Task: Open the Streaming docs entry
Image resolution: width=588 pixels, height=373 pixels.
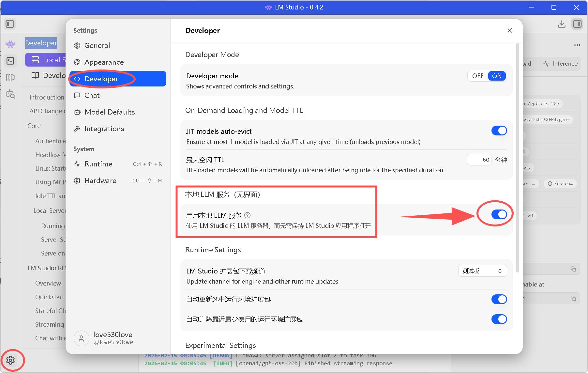Action: (x=50, y=324)
